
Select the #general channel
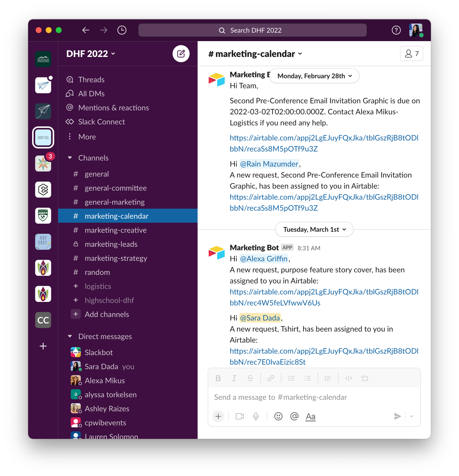coord(128,174)
